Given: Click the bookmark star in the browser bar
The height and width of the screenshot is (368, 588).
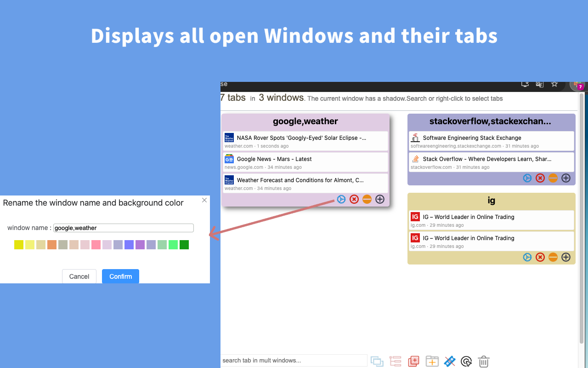Looking at the screenshot, I should pos(554,84).
